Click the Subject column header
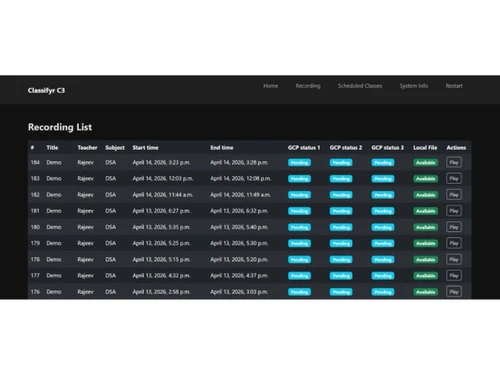The height and width of the screenshot is (375, 500). tap(115, 147)
